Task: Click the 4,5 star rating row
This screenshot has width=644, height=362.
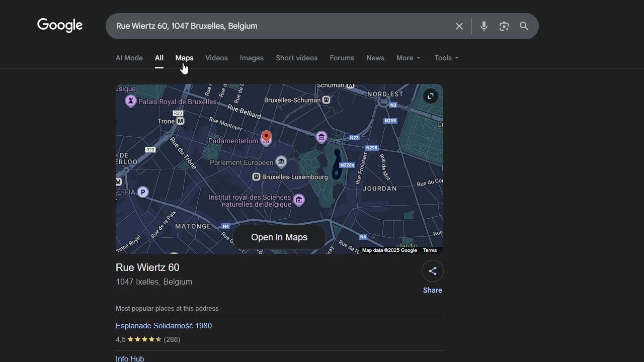Action: [148, 339]
